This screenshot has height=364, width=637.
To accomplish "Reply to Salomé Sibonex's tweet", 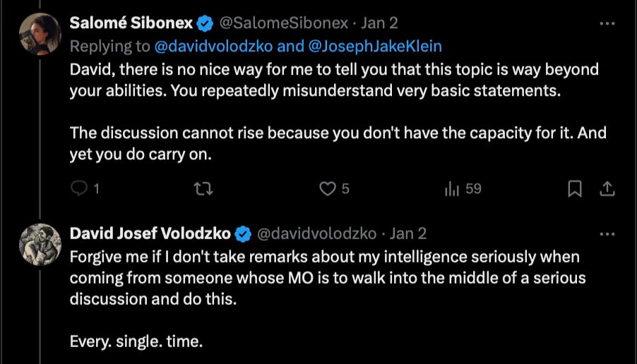I will coord(85,188).
